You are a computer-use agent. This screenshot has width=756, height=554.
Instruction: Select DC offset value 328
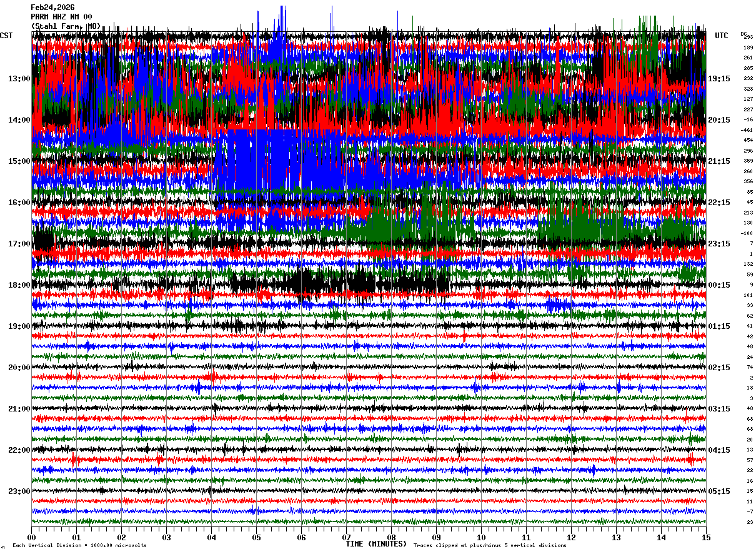tap(748, 89)
